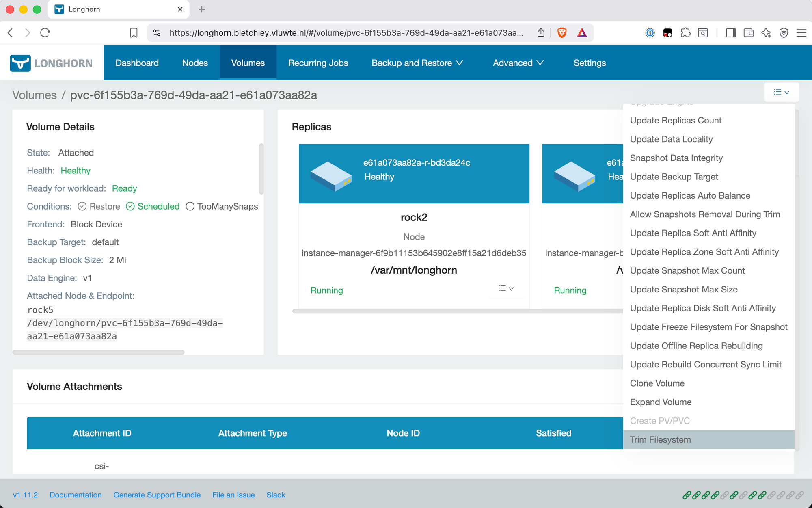This screenshot has width=812, height=508.
Task: Open Brave Rewards triangle icon
Action: pyautogui.click(x=582, y=32)
